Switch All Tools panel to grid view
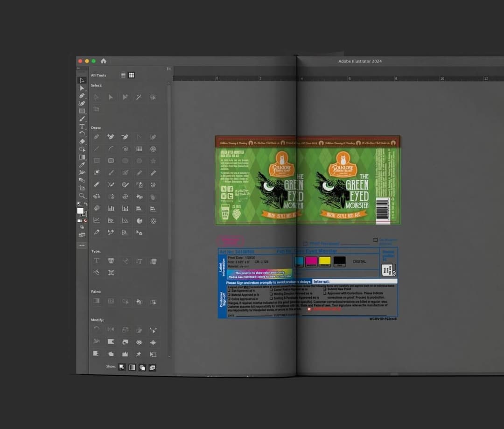Viewport: 504px width, 429px height. tap(132, 75)
